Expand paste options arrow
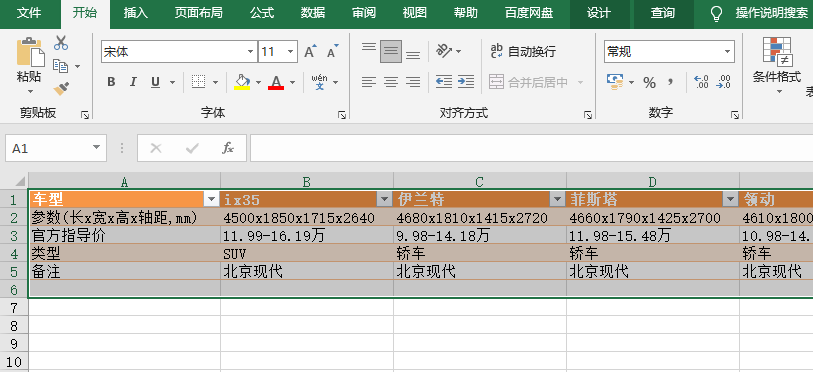 click(x=30, y=92)
